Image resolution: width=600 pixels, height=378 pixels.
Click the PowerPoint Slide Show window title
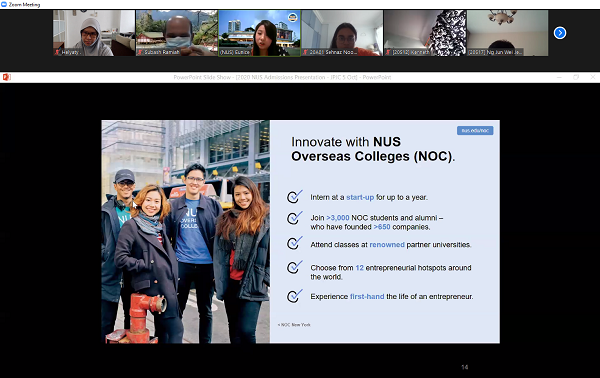click(282, 77)
